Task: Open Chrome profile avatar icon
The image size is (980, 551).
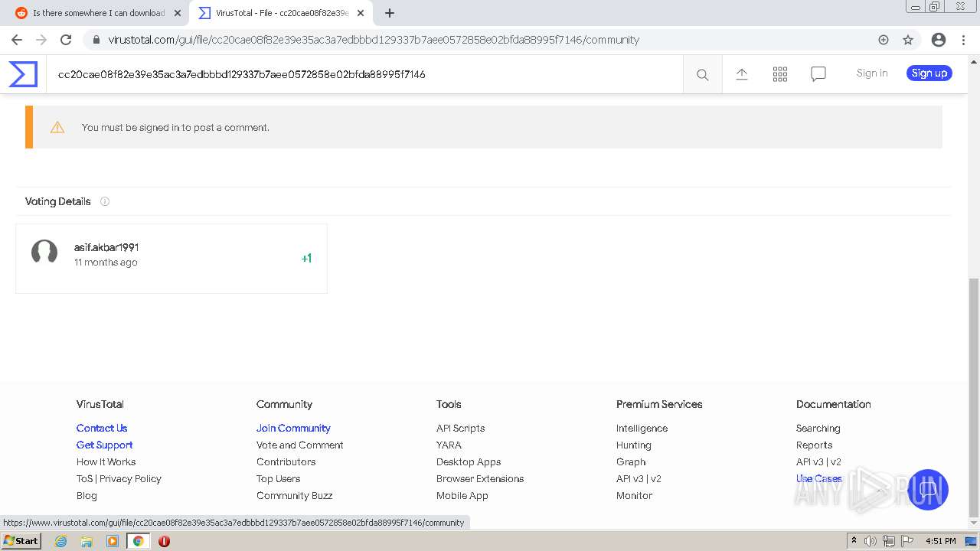Action: (x=939, y=40)
